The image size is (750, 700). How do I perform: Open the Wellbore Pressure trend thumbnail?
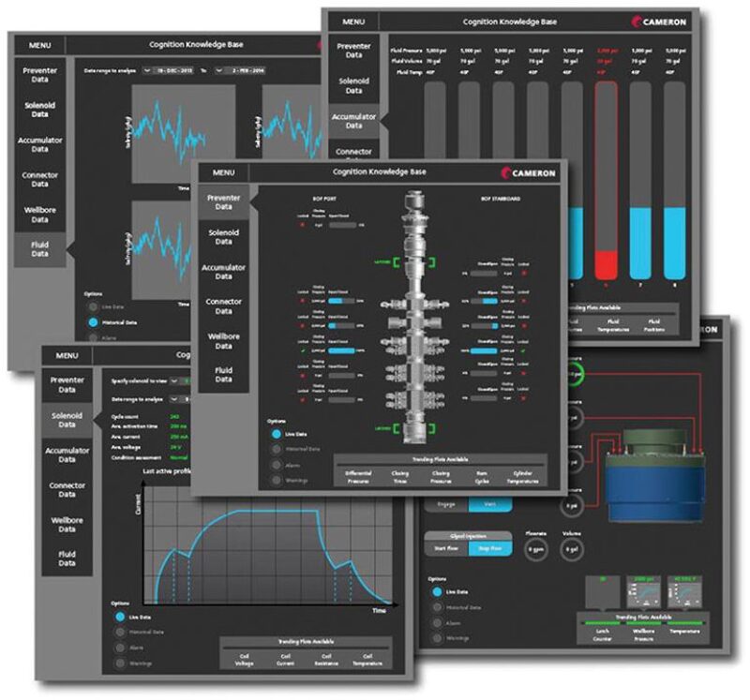pyautogui.click(x=643, y=591)
